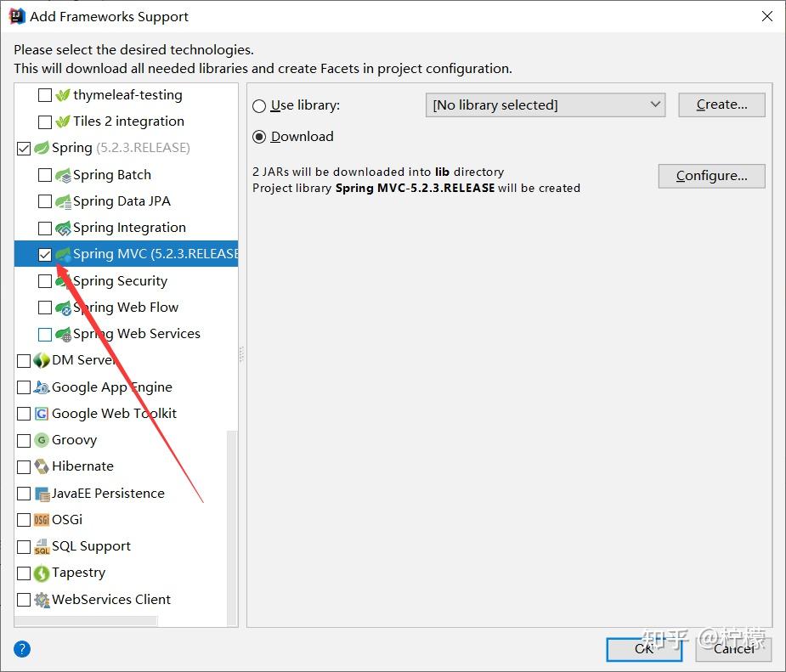Check the Google App Engine checkbox
The height and width of the screenshot is (672, 786).
(24, 387)
